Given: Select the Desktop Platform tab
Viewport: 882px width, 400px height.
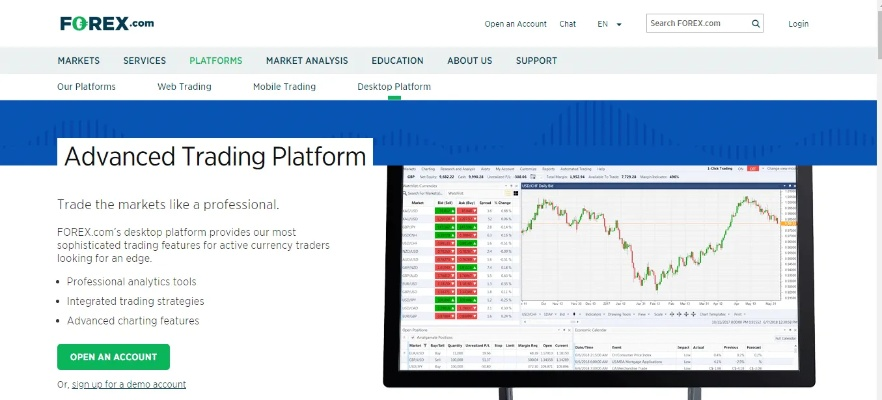Looking at the screenshot, I should coord(394,87).
